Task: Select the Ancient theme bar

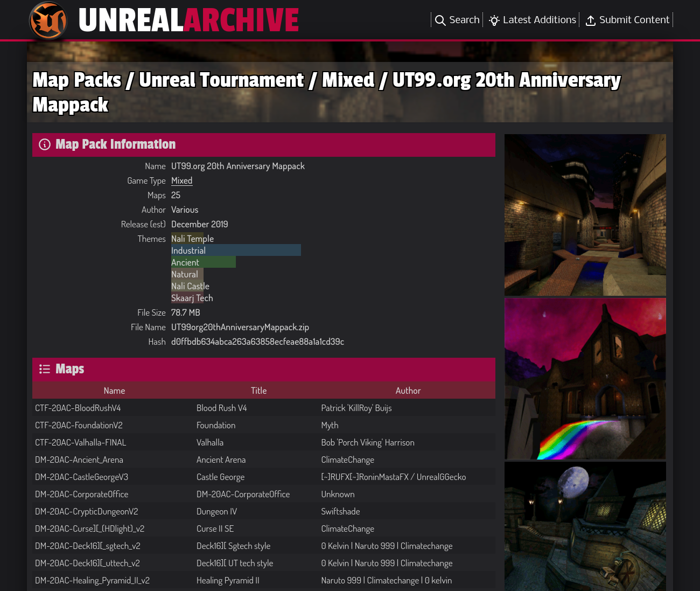Action: 203,262
